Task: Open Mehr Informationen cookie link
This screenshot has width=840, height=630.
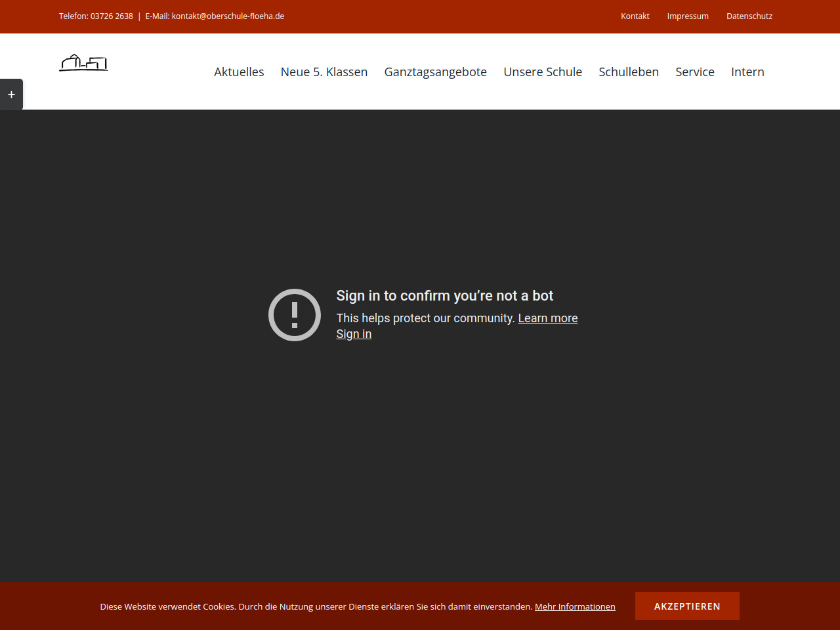Action: coord(575,606)
